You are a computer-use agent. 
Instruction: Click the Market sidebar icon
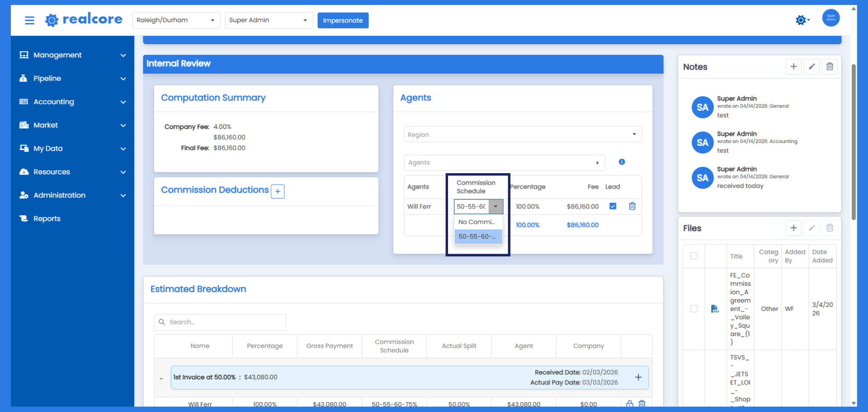pos(24,125)
